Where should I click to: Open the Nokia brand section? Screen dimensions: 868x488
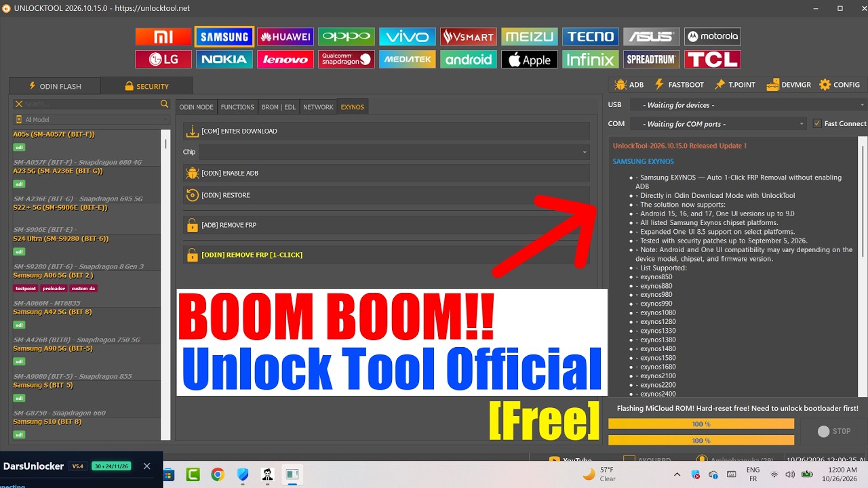point(224,59)
